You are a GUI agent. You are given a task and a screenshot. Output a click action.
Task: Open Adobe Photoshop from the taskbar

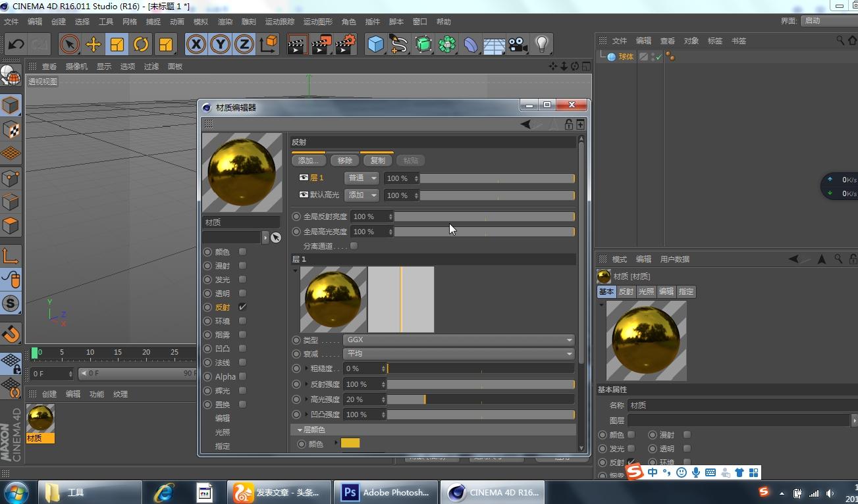coord(387,492)
